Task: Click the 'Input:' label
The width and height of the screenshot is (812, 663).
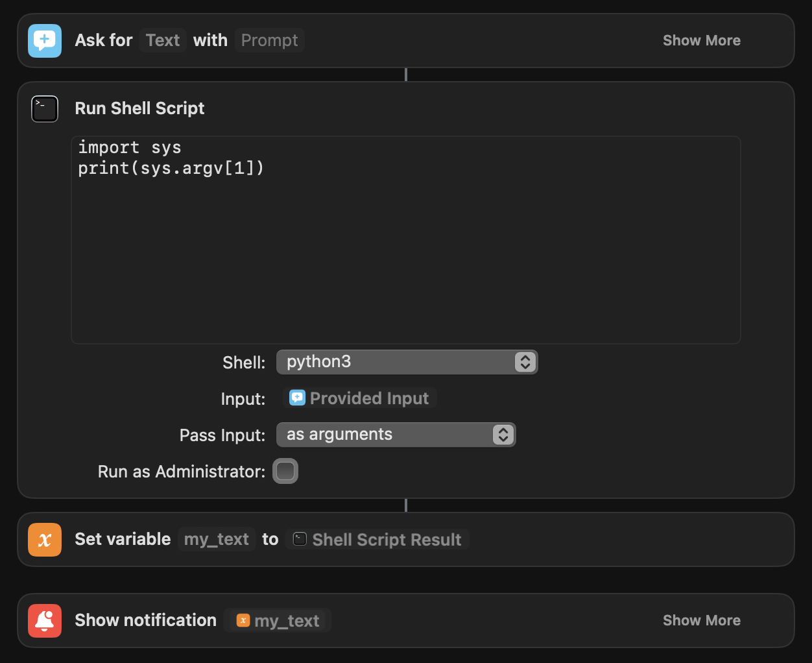Action: pyautogui.click(x=243, y=398)
